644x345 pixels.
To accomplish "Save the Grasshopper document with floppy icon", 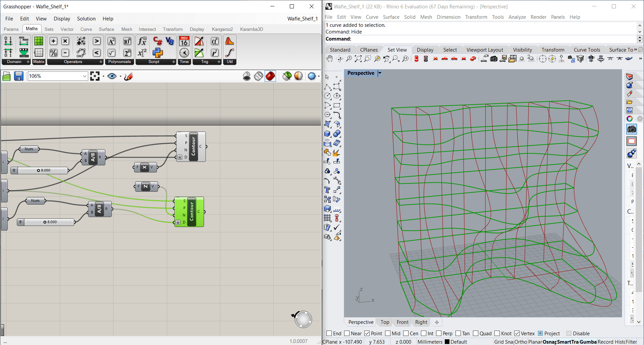I will coord(19,76).
